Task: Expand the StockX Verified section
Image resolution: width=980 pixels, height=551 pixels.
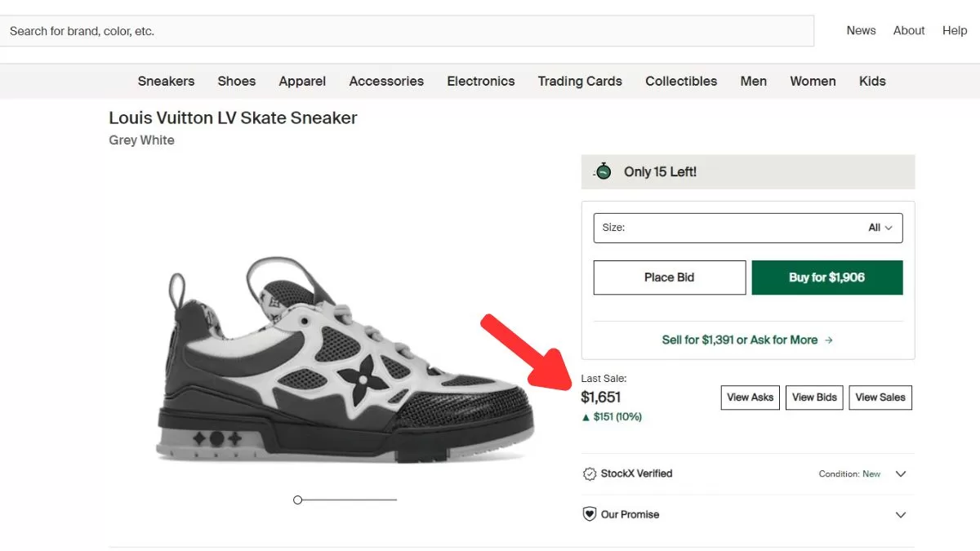Action: click(901, 473)
